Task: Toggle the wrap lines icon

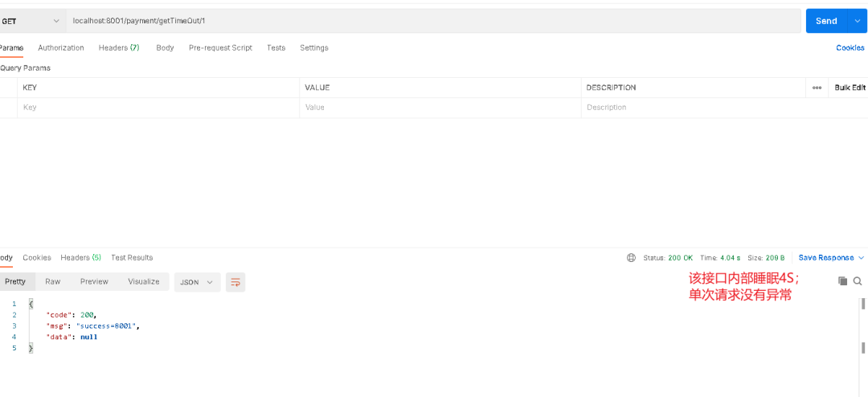Action: (x=235, y=282)
